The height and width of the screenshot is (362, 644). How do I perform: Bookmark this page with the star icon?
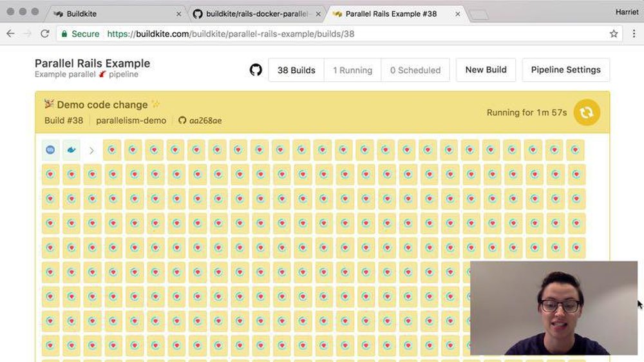point(614,33)
